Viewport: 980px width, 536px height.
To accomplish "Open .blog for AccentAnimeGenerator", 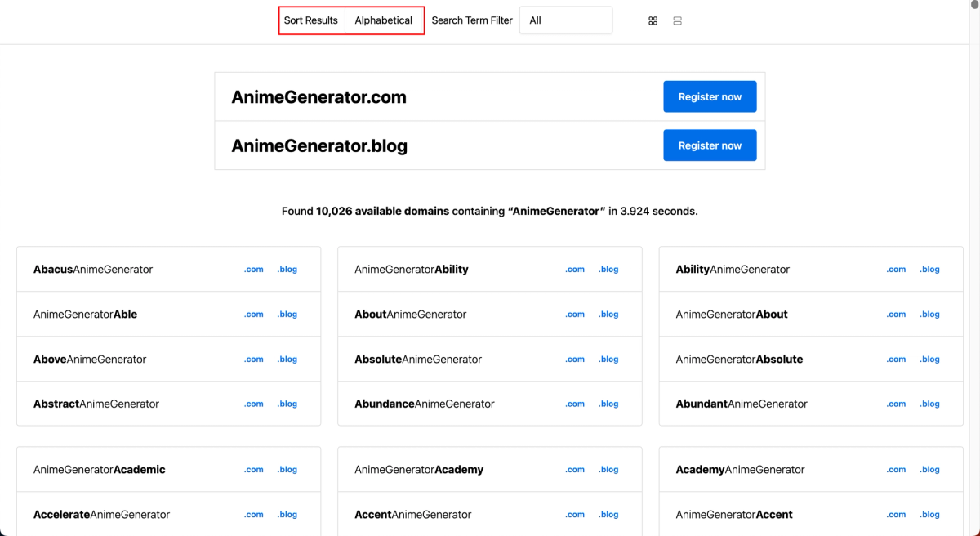I will click(609, 515).
